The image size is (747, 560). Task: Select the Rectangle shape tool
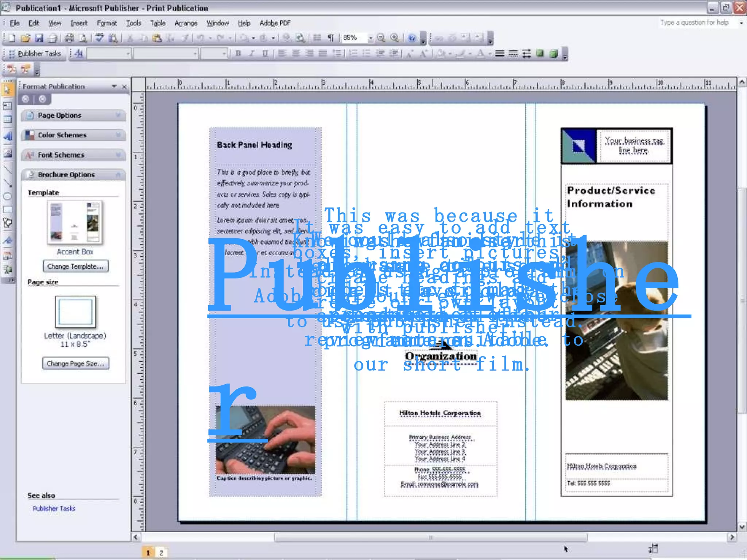(7, 210)
